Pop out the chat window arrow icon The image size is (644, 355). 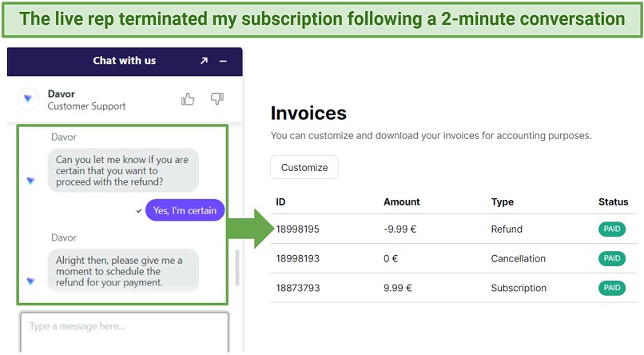(204, 61)
